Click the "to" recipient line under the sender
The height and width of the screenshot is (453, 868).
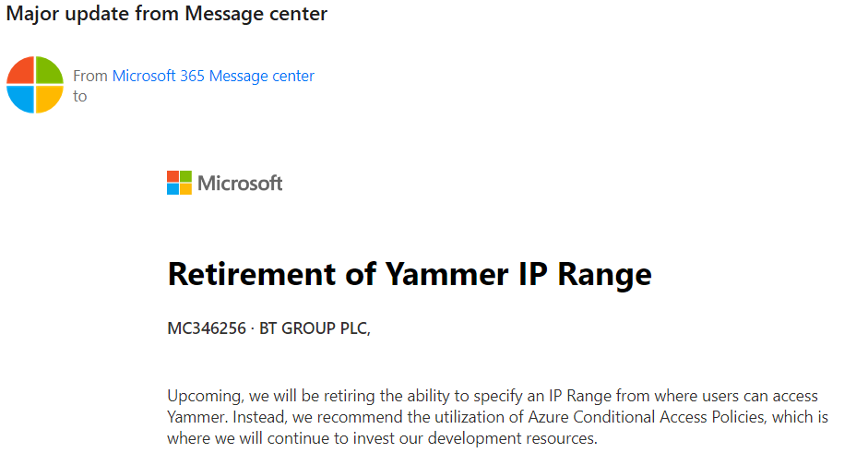click(80, 96)
